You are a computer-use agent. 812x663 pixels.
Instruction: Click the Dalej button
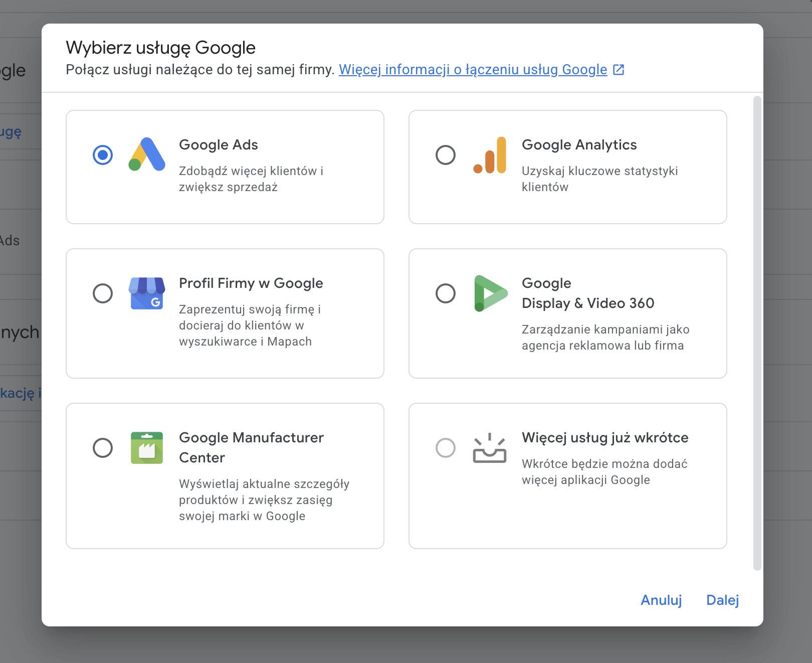point(722,600)
